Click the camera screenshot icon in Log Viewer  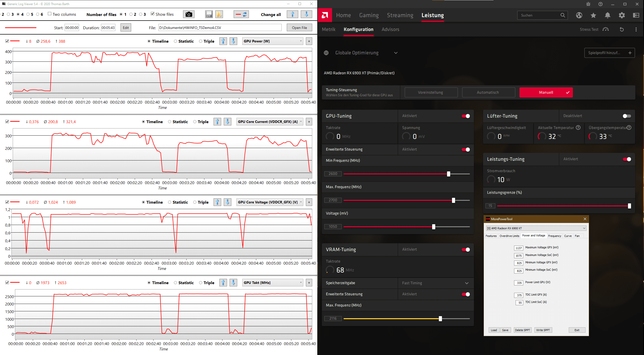(189, 14)
